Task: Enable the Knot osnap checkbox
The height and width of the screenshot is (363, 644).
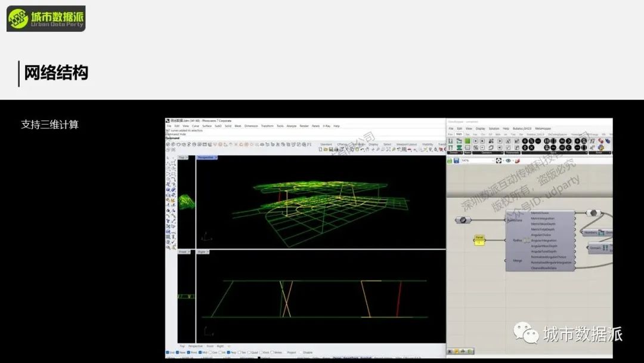Action: click(x=261, y=352)
